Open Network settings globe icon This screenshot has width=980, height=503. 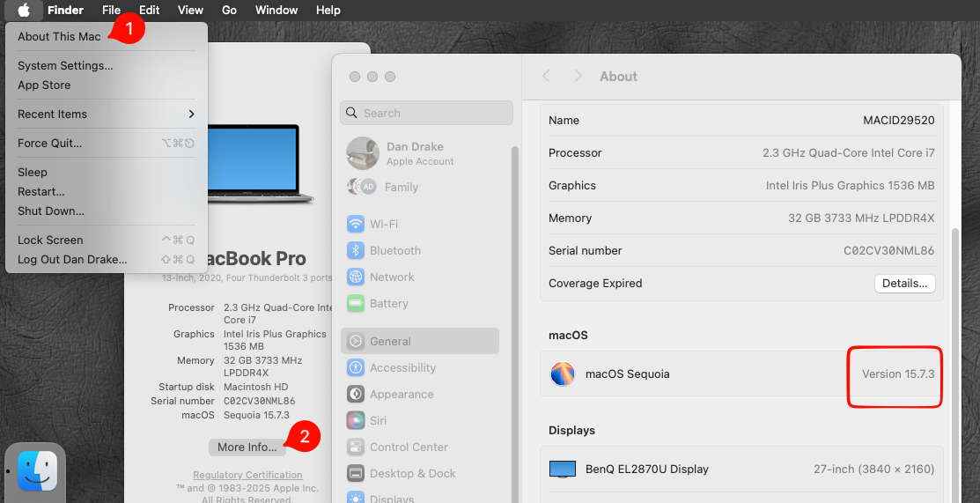pyautogui.click(x=356, y=277)
